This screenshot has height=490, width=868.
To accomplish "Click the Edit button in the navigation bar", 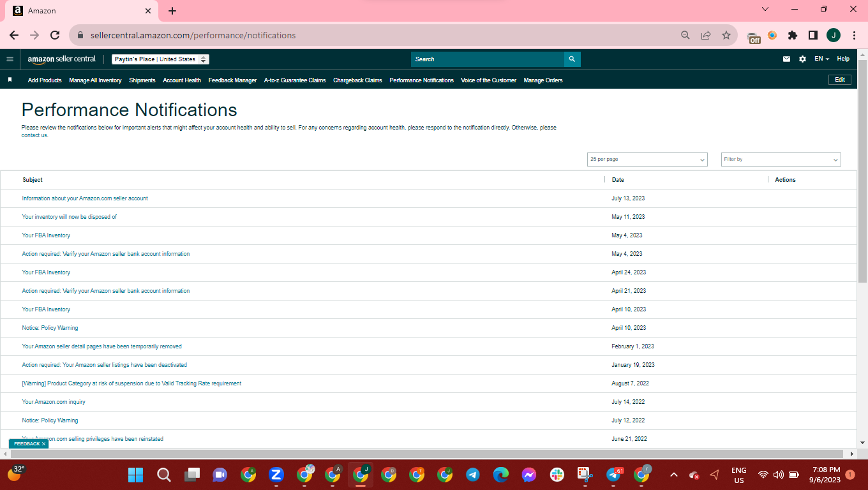I will [x=840, y=80].
